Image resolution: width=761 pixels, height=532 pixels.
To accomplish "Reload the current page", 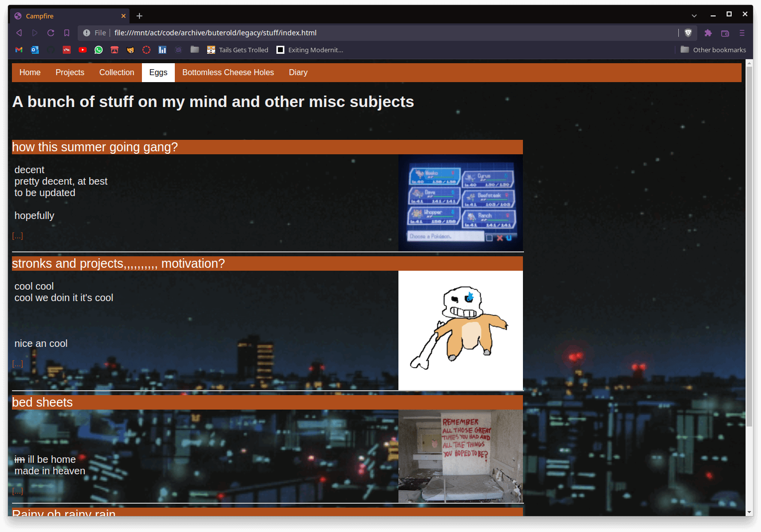I will [51, 33].
